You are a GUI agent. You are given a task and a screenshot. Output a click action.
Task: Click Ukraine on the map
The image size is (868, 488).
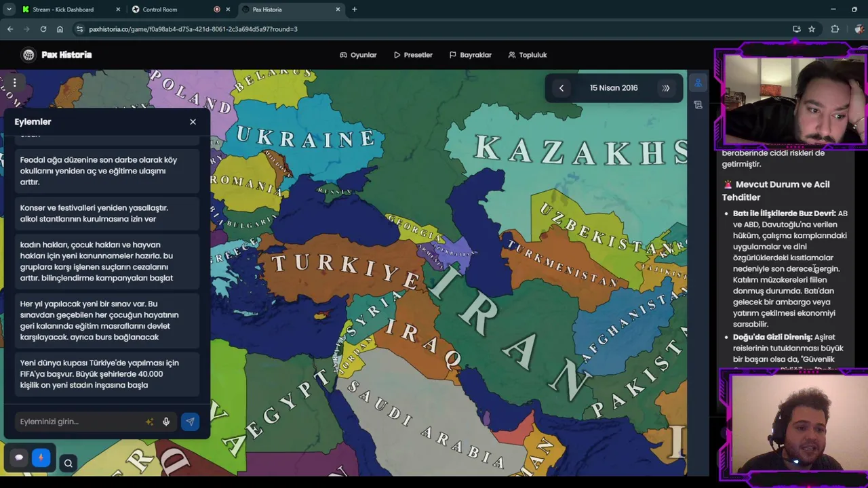(x=305, y=138)
